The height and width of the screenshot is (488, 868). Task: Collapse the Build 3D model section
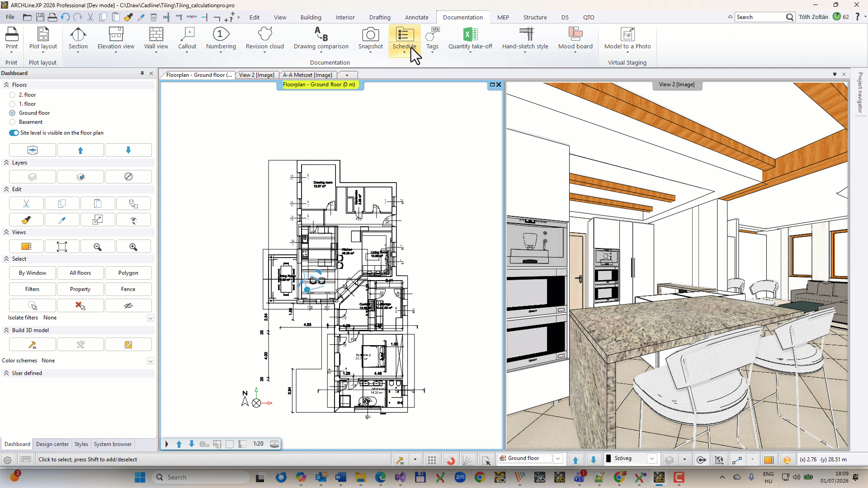coord(6,330)
